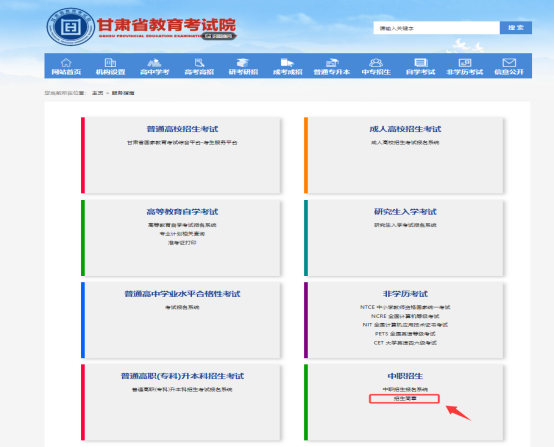
Task: Select the 高中学考 nav icon
Action: point(154,63)
